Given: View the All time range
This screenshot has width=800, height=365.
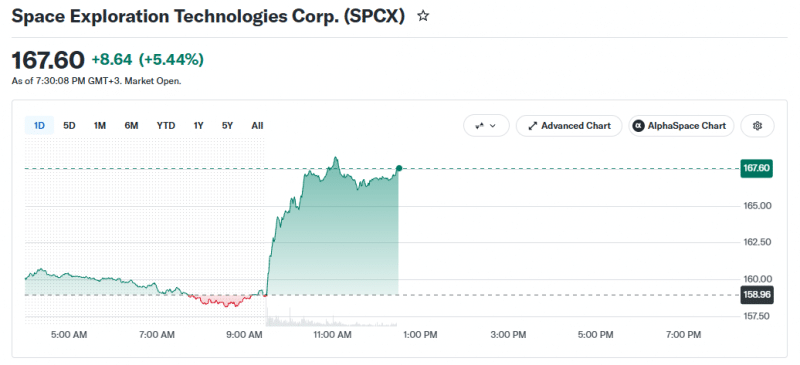Looking at the screenshot, I should coord(258,126).
